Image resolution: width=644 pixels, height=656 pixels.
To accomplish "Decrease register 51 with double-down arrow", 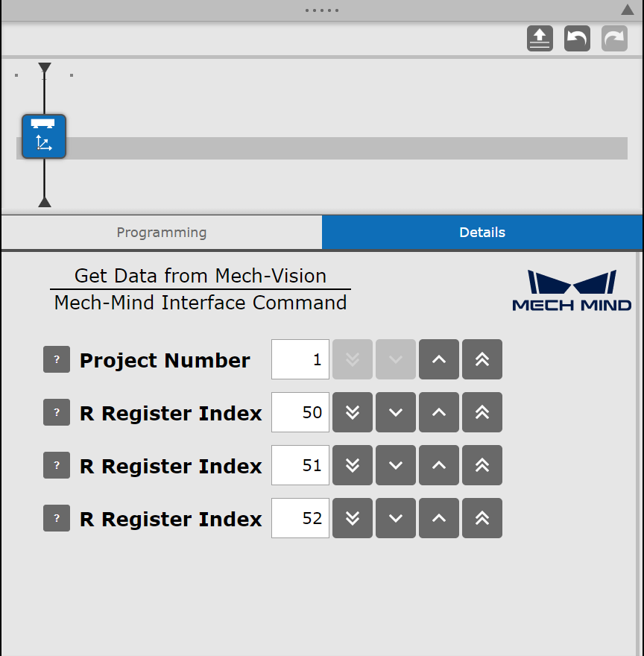I will pyautogui.click(x=353, y=465).
